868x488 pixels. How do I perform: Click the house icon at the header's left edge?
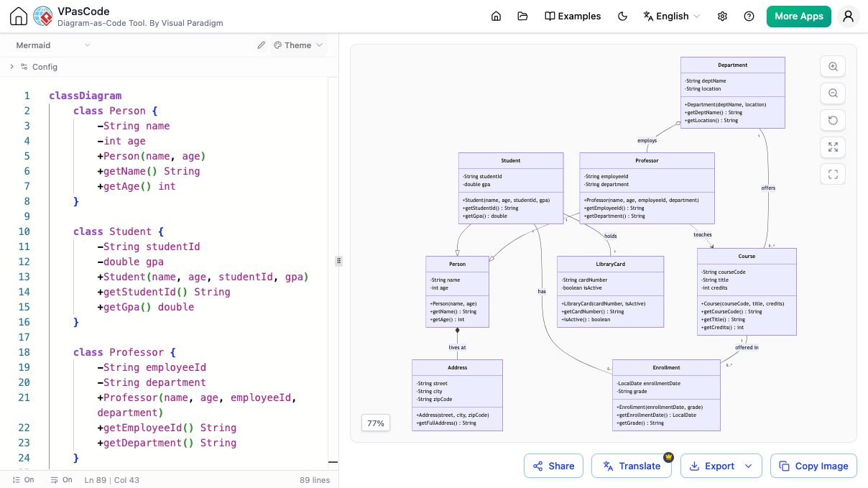pyautogui.click(x=19, y=17)
